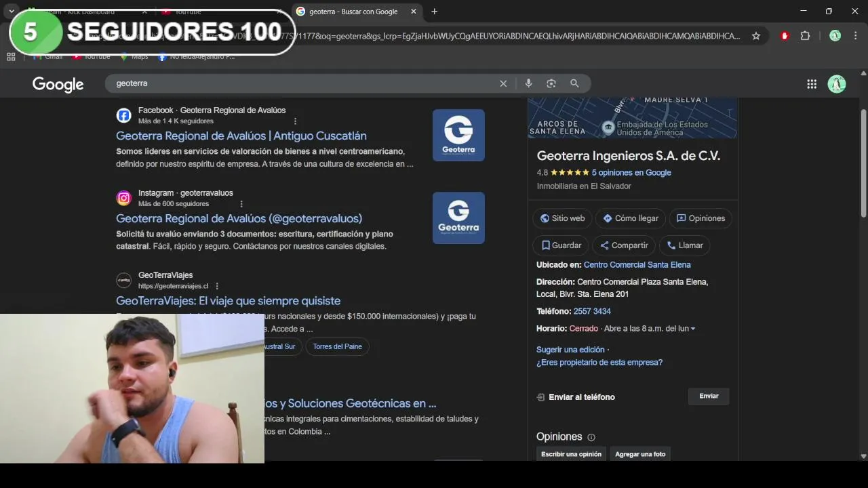Open GeoTerraViajes: El viaje que siempre quisiste
The image size is (868, 488).
click(x=228, y=300)
